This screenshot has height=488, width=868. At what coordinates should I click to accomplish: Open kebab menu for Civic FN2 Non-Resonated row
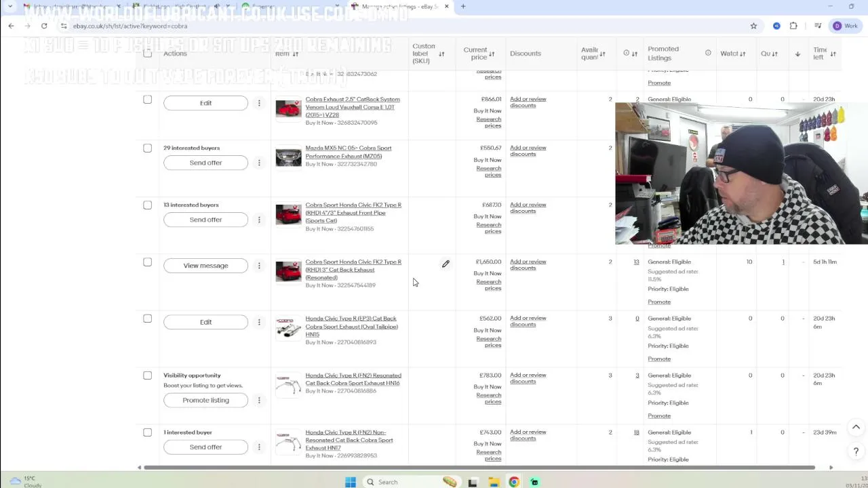point(258,447)
